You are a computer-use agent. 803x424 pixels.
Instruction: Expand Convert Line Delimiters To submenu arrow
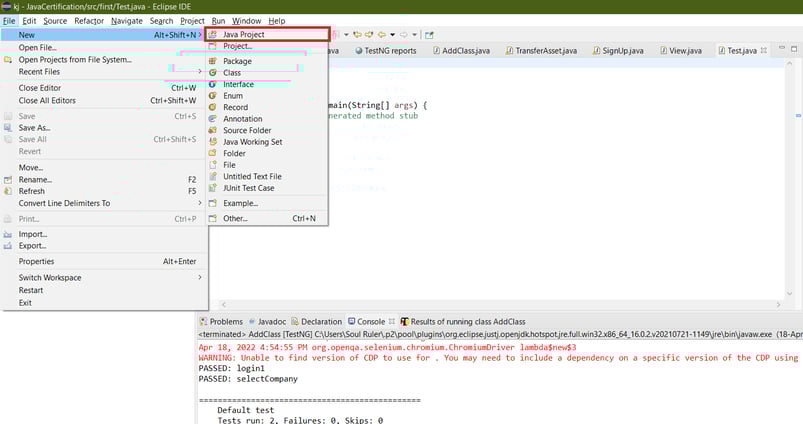tap(200, 203)
